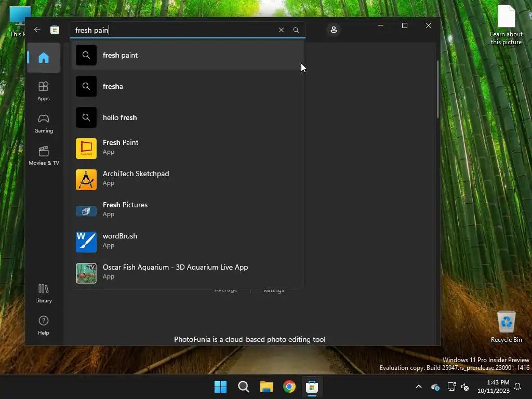Viewport: 532px width, 399px height.
Task: Go back with the Store back arrow
Action: [37, 30]
